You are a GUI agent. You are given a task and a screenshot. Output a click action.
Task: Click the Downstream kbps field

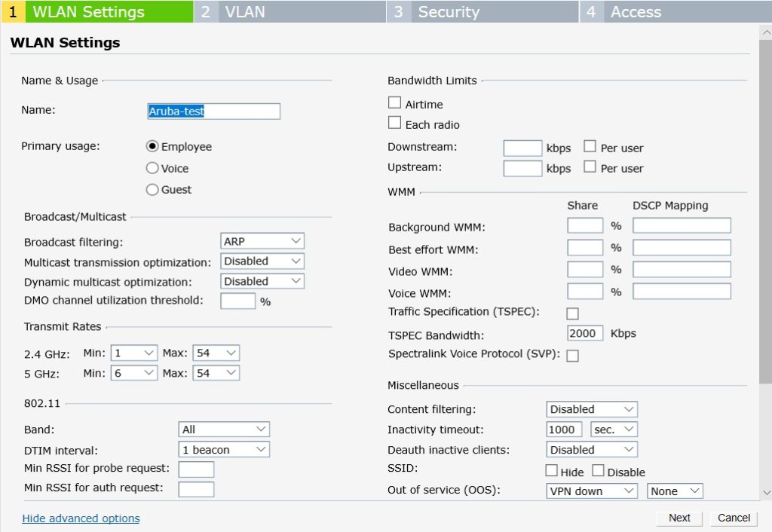[x=523, y=148]
